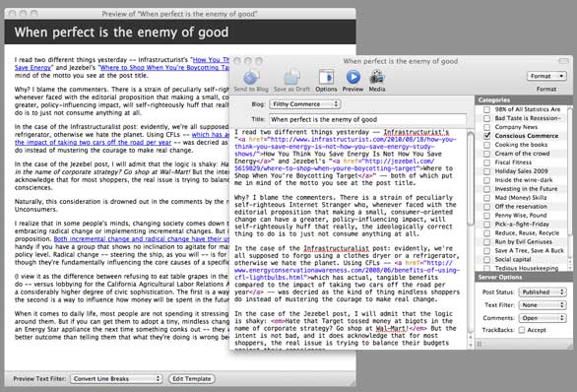This screenshot has width=577, height=392.
Task: Open the Text Filter dropdown
Action: click(542, 305)
